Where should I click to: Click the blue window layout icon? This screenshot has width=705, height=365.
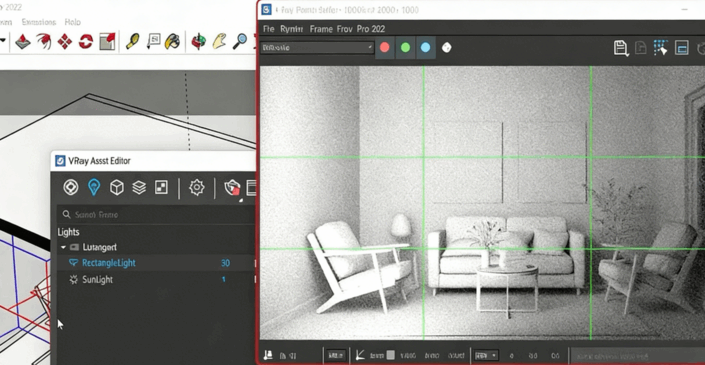[x=682, y=48]
